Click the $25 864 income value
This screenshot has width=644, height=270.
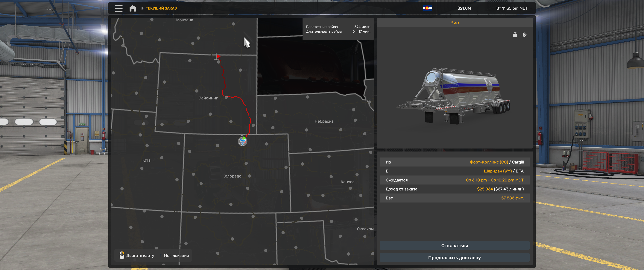coord(485,189)
